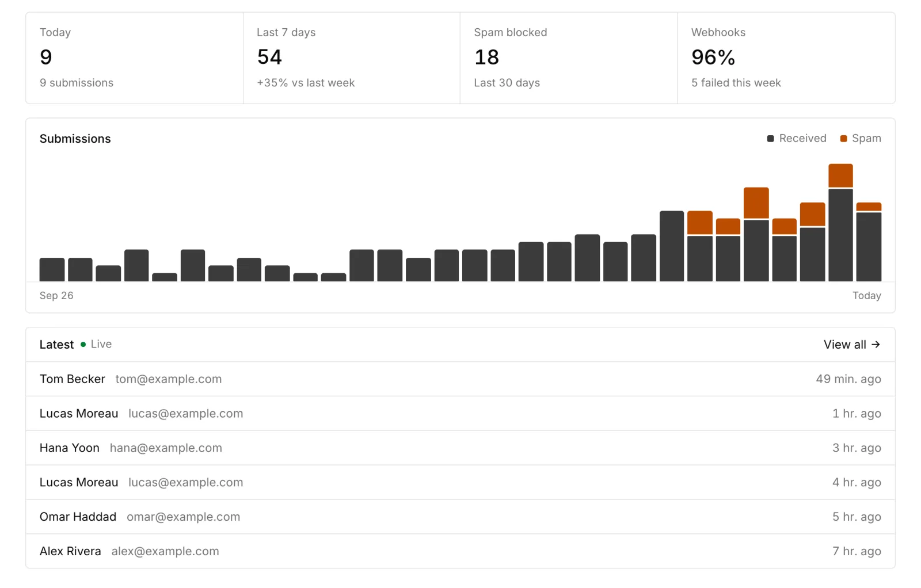Open Lucas Moreau's submission from 1 hr. ago

[461, 414]
